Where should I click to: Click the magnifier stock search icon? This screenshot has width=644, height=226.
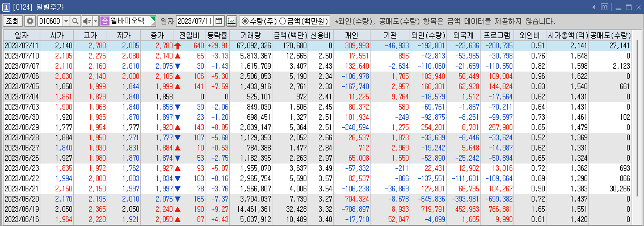[75, 21]
